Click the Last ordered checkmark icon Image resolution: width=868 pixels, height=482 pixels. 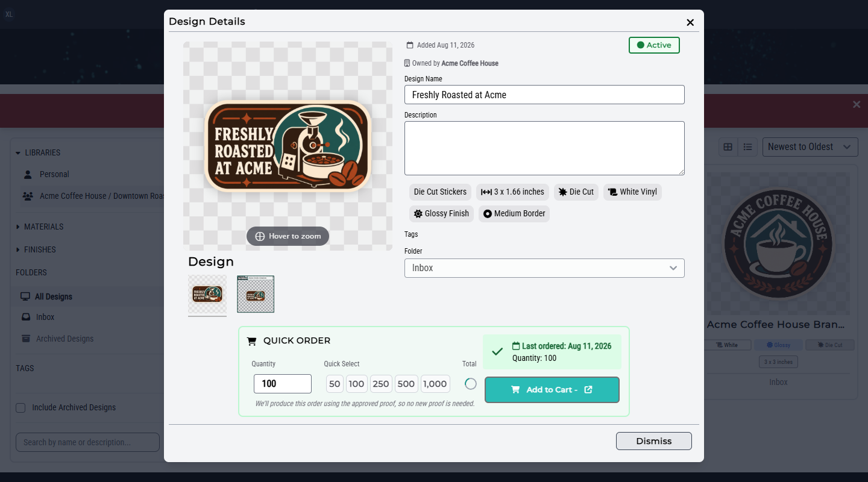497,352
